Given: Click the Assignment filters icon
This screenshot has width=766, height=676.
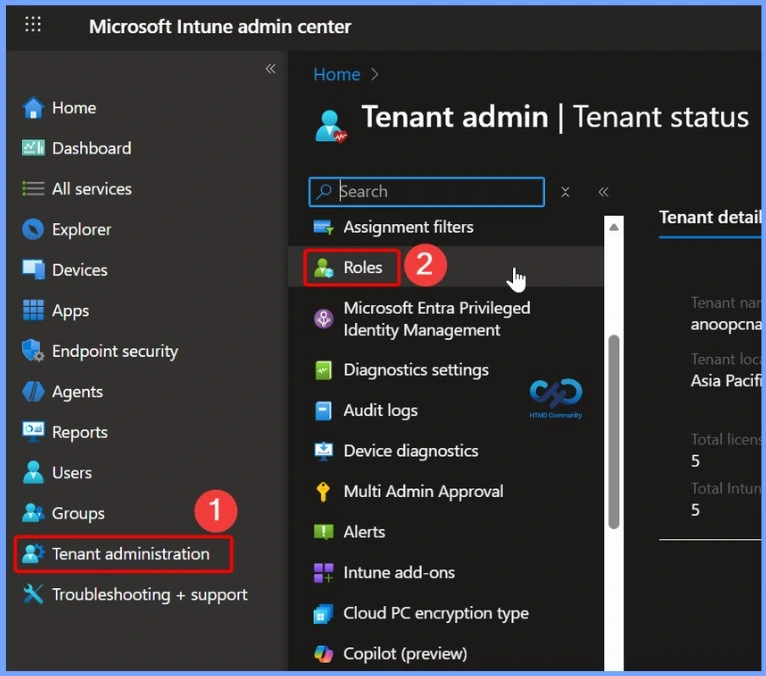Looking at the screenshot, I should click(x=323, y=227).
